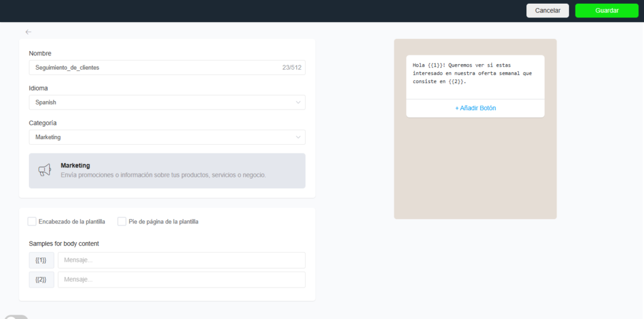Click the back arrow icon
The width and height of the screenshot is (644, 319).
28,31
